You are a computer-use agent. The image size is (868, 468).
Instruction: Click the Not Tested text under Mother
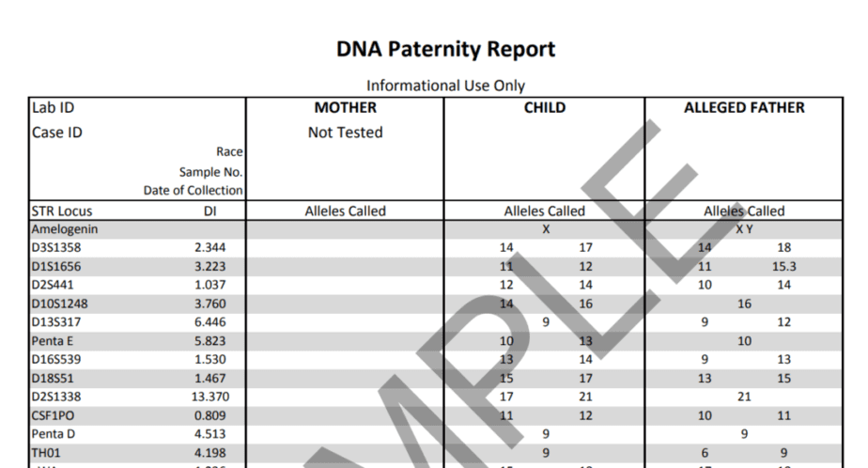coord(346,133)
